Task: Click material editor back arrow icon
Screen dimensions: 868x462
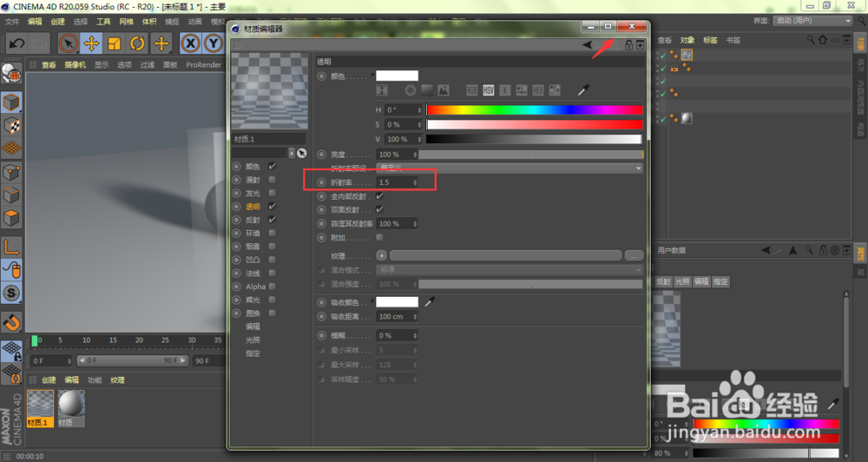Action: (x=588, y=45)
